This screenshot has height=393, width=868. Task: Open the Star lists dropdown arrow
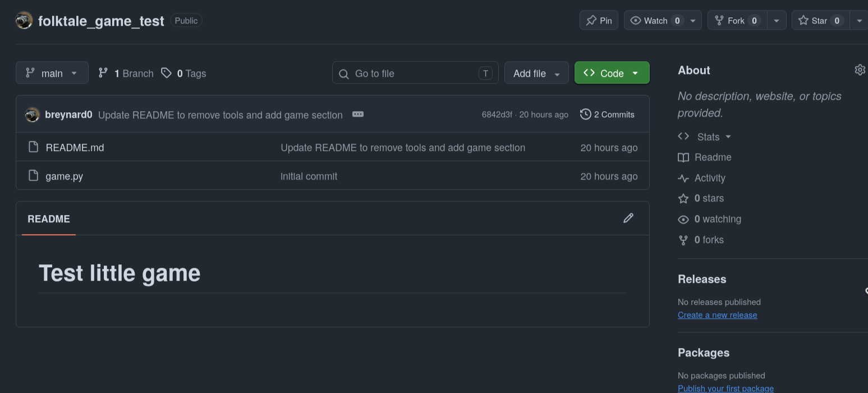click(859, 20)
